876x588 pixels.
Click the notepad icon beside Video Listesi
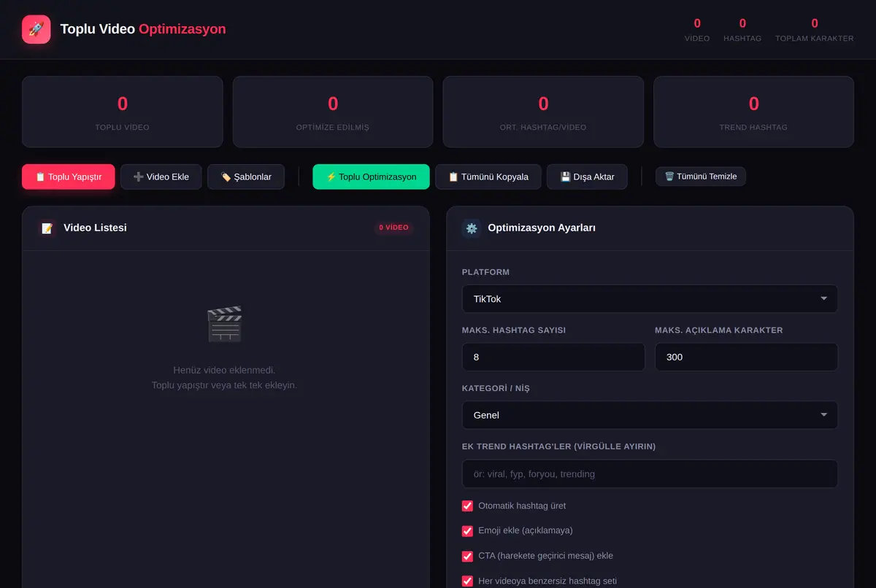(x=47, y=228)
